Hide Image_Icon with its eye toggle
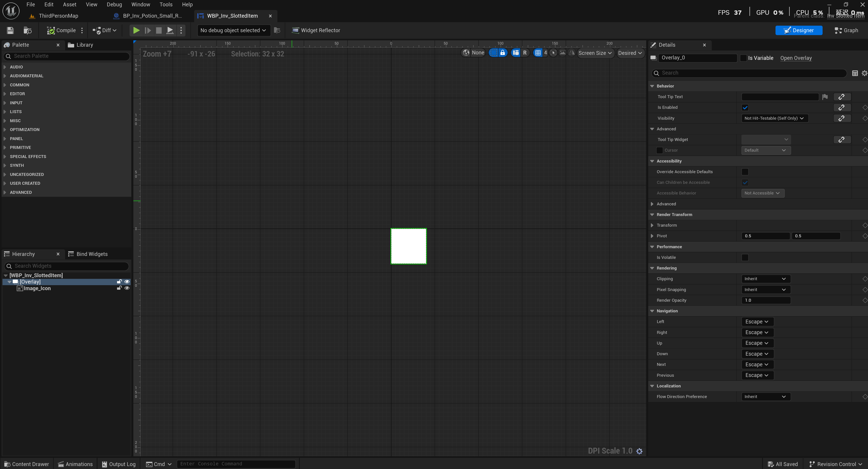This screenshot has width=868, height=469. tap(127, 288)
